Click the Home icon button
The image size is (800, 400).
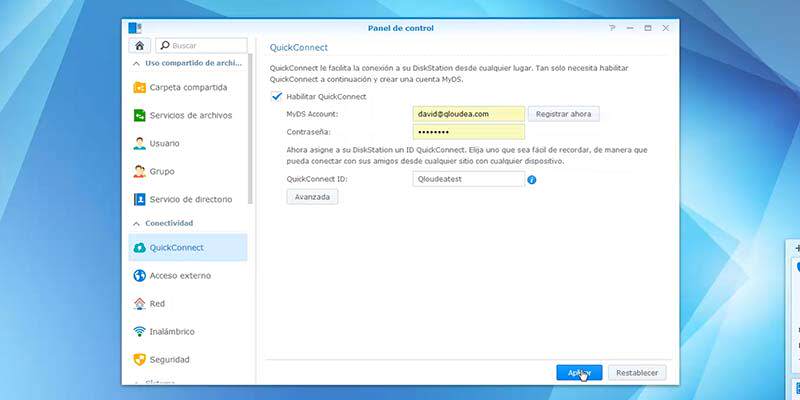pos(139,45)
